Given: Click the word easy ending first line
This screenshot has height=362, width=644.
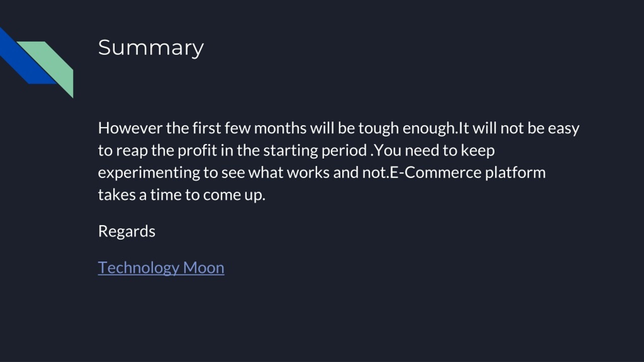Looking at the screenshot, I should (x=564, y=129).
